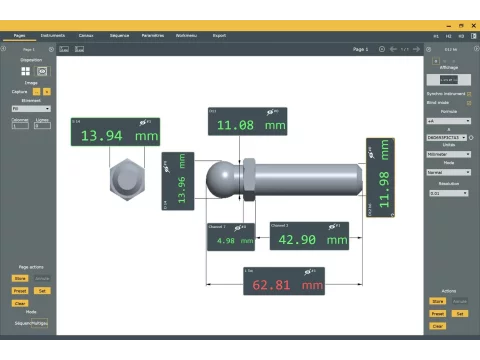Select Multigauge mode in left panel
Image resolution: width=480 pixels, height=360 pixels.
[40, 323]
